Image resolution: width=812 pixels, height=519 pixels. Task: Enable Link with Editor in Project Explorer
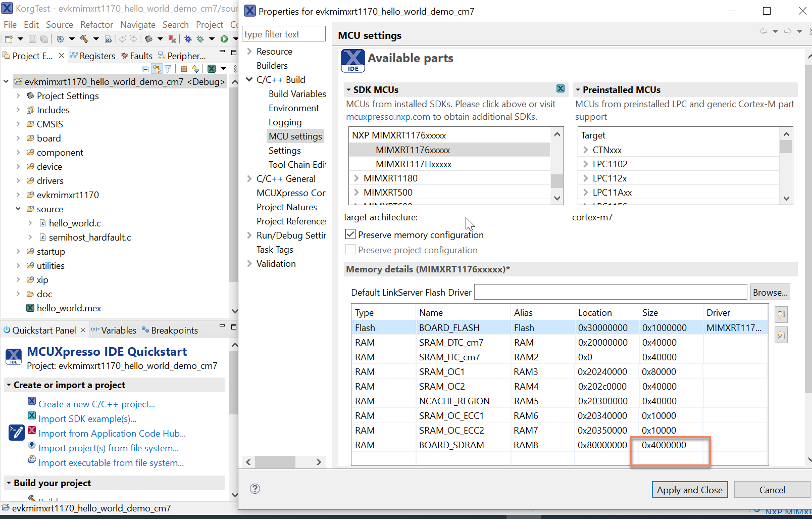pos(157,69)
